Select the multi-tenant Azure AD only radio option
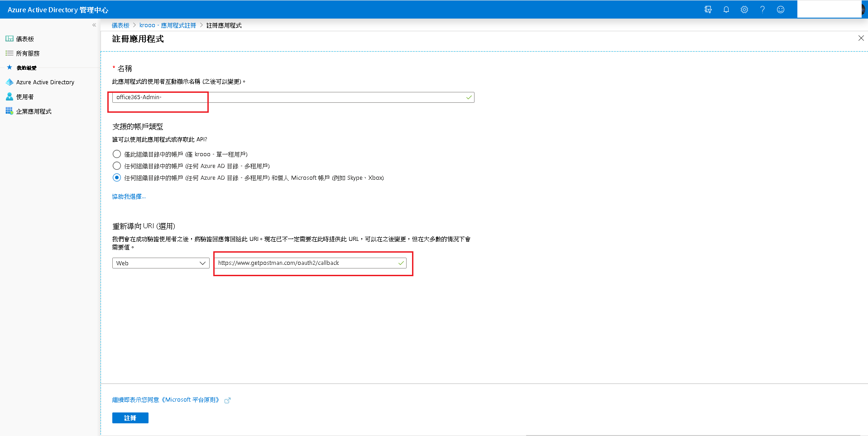The width and height of the screenshot is (868, 436). pyautogui.click(x=117, y=166)
